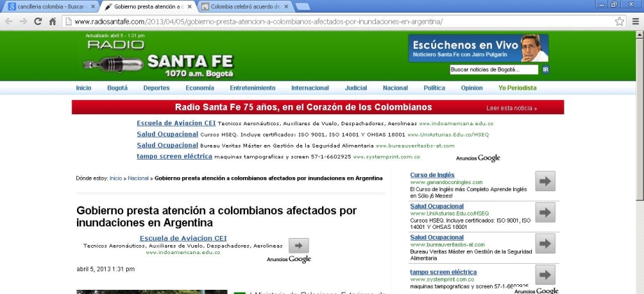Go back with the browser back arrow
The height and width of the screenshot is (294, 644).
[x=8, y=22]
